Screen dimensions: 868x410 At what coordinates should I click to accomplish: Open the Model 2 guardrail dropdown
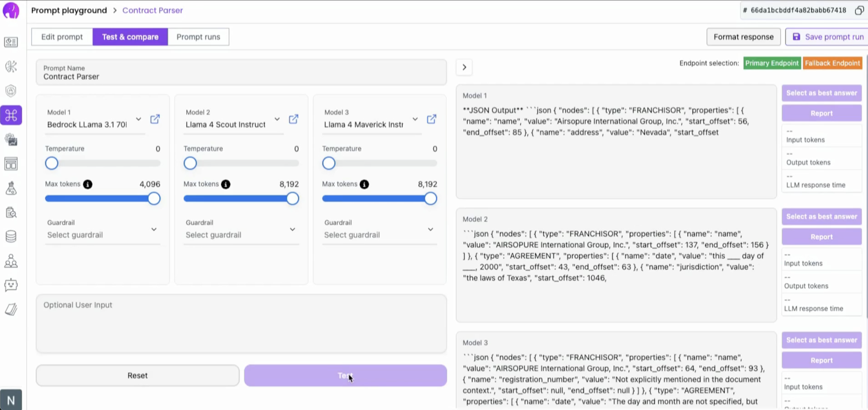click(x=292, y=229)
